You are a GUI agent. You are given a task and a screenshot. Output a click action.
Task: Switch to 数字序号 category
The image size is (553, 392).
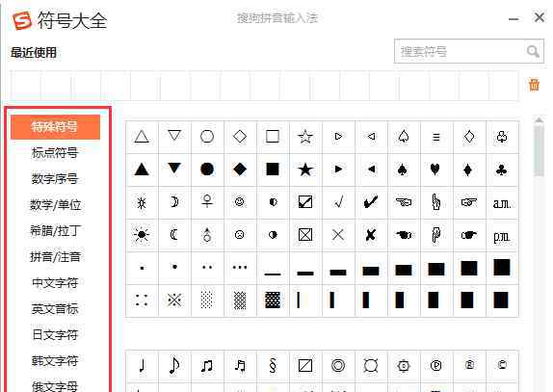[x=55, y=179]
